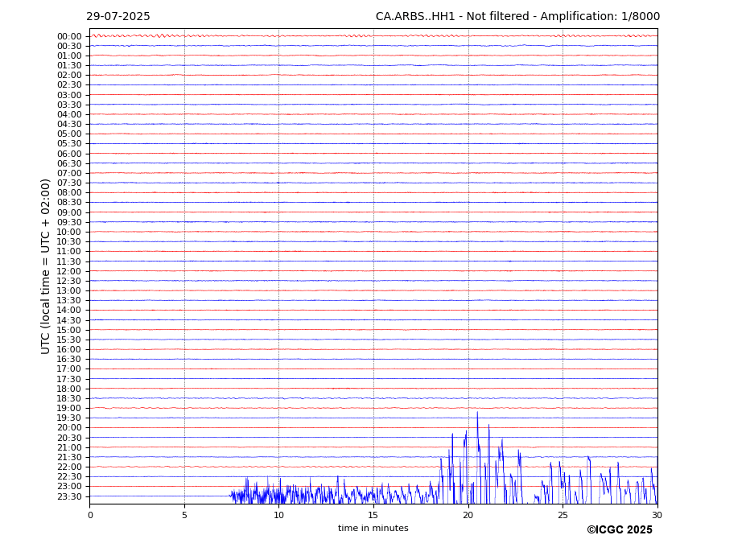
Task: Click the 14:00 time label
Action: tap(69, 311)
